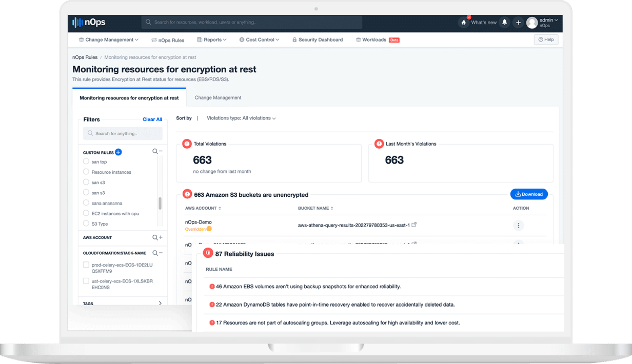Image resolution: width=632 pixels, height=364 pixels.
Task: Click the 'nOps-Demo' account cell
Action: [199, 222]
